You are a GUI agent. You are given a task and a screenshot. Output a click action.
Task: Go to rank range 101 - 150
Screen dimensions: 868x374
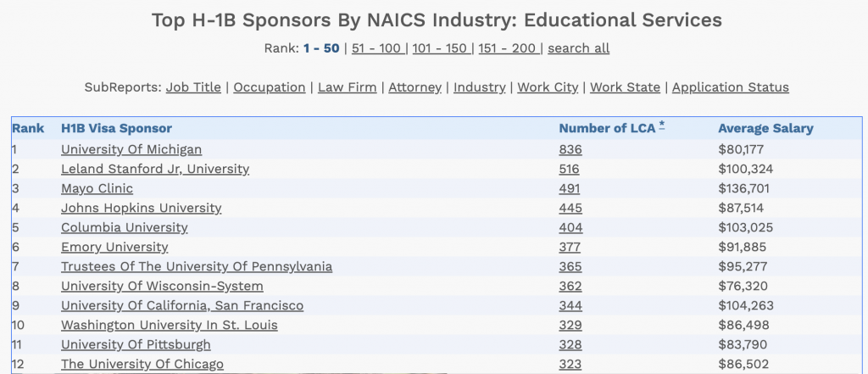440,48
